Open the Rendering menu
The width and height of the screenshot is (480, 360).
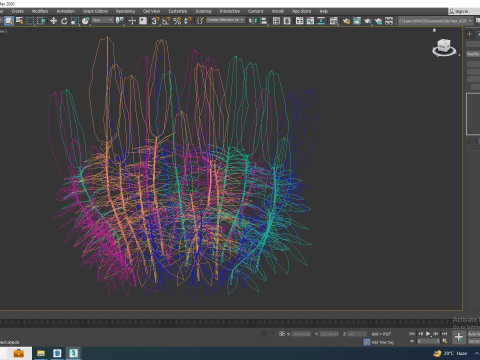coord(125,11)
